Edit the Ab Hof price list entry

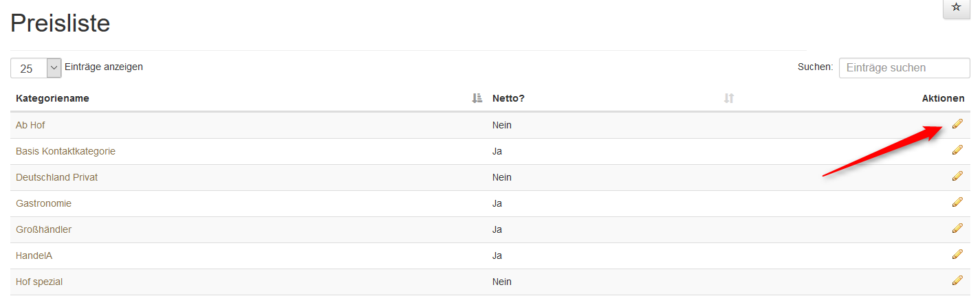pyautogui.click(x=957, y=124)
